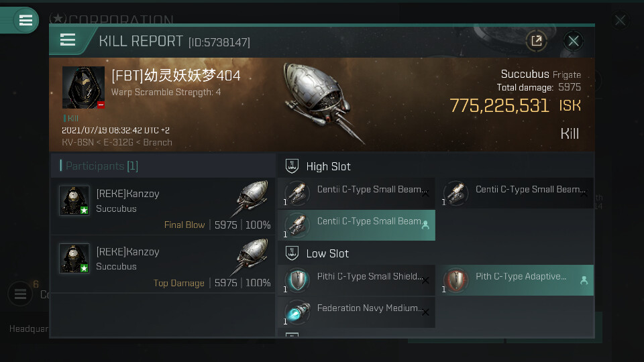
Task: Open the Participants [1] tab
Action: [99, 166]
